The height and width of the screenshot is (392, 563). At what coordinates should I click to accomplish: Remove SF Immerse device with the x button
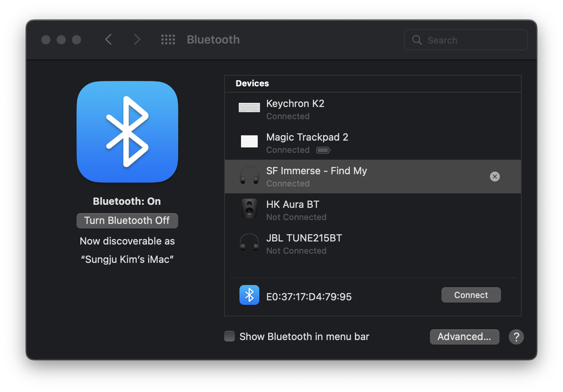495,177
